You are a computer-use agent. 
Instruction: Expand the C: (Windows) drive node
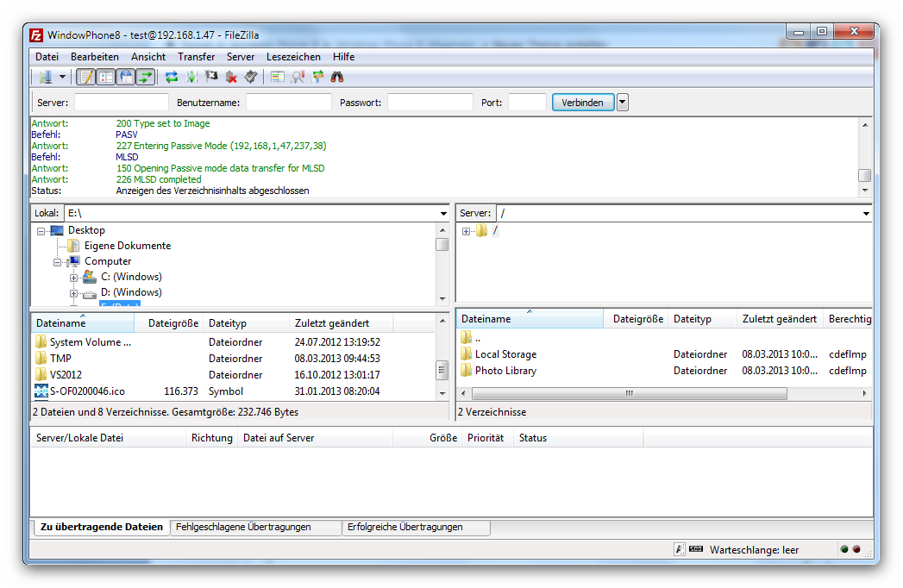[73, 278]
